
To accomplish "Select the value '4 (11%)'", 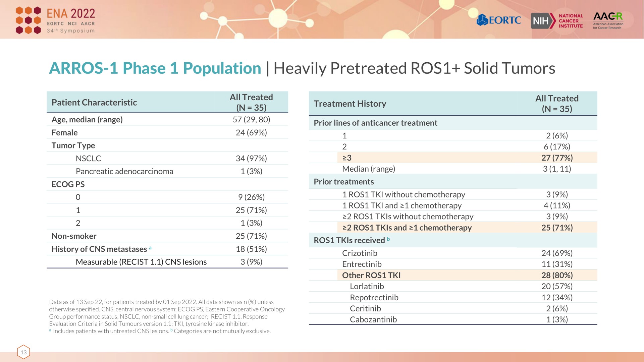I will click(x=557, y=206).
